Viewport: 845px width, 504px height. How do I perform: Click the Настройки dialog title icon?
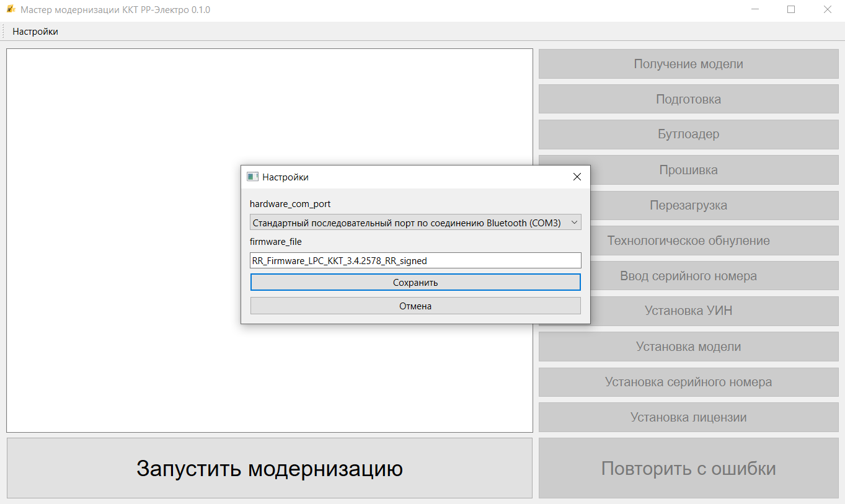pos(252,177)
